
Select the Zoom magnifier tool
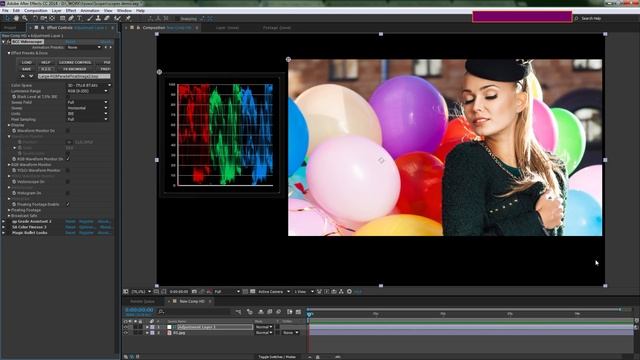point(25,18)
